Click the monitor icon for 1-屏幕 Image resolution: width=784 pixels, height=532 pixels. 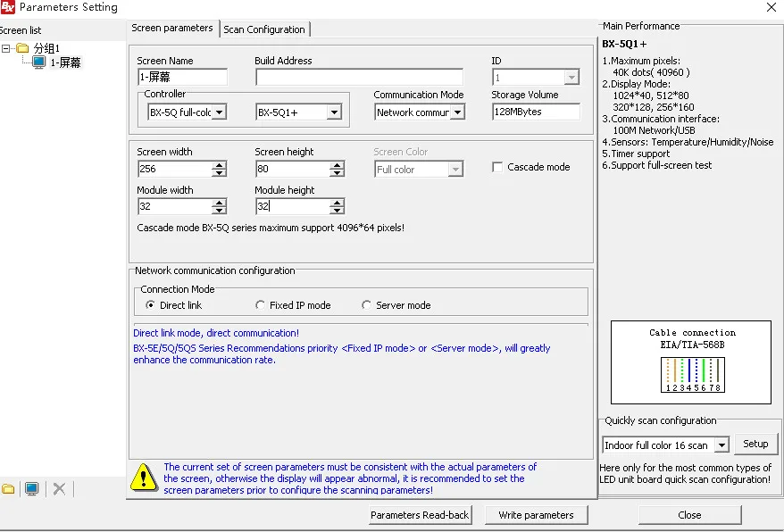(39, 62)
